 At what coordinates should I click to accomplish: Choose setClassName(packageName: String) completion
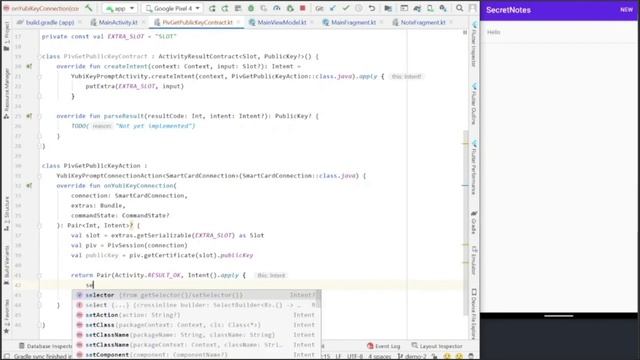(x=196, y=335)
